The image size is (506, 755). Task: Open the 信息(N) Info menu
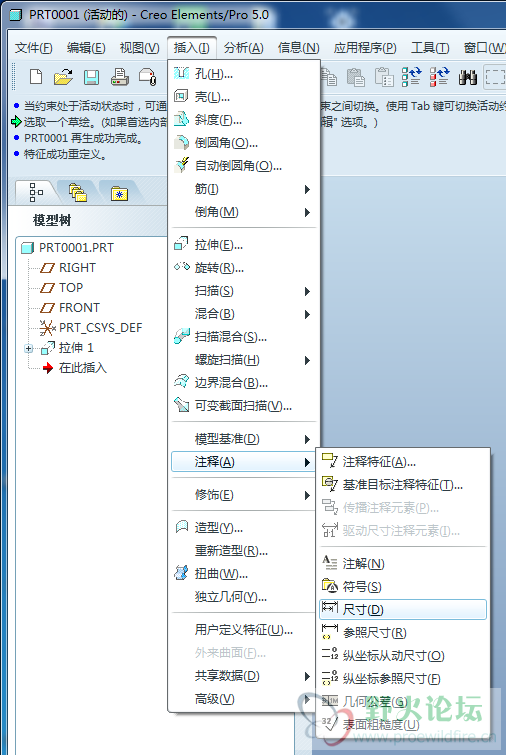[x=298, y=48]
